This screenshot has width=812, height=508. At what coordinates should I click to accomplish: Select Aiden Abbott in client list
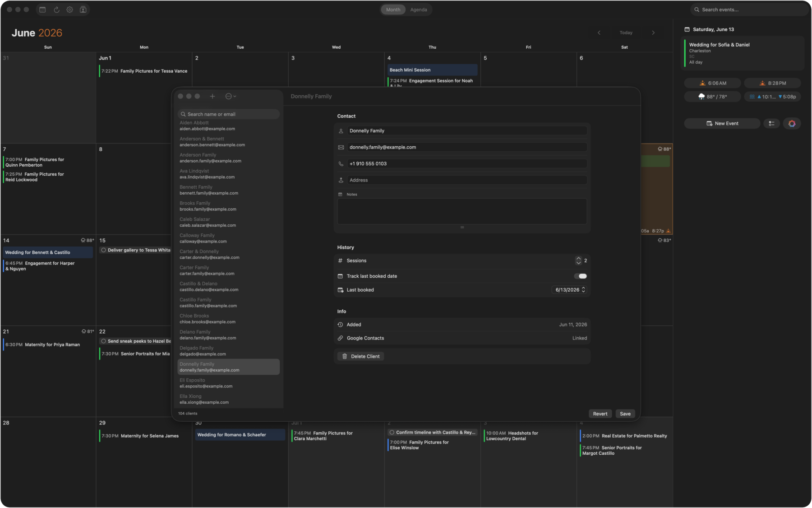[229, 126]
